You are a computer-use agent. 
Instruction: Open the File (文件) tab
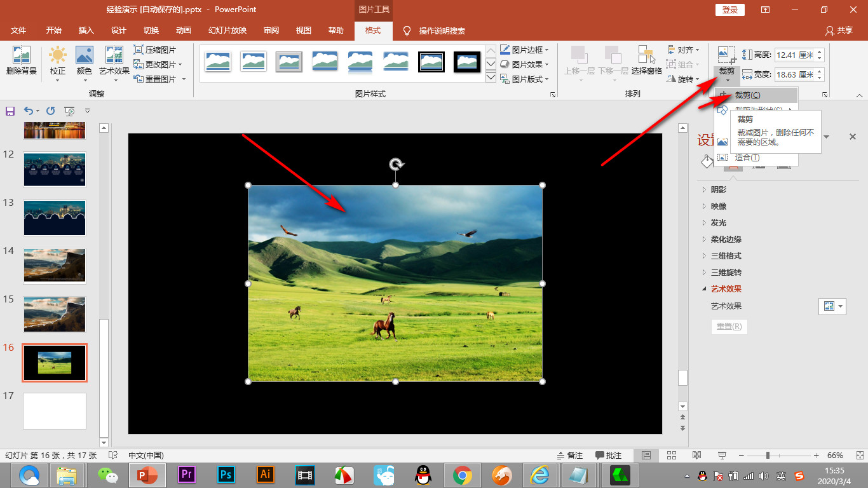[18, 30]
